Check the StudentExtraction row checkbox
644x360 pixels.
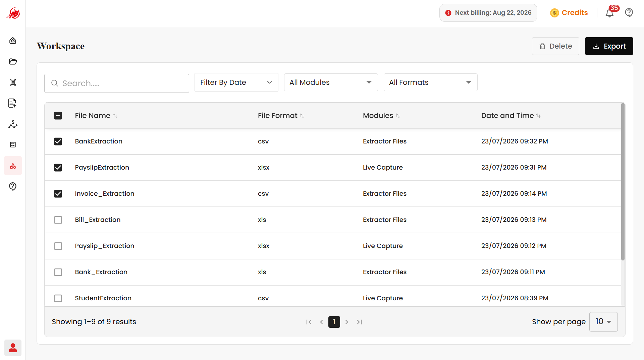(58, 298)
